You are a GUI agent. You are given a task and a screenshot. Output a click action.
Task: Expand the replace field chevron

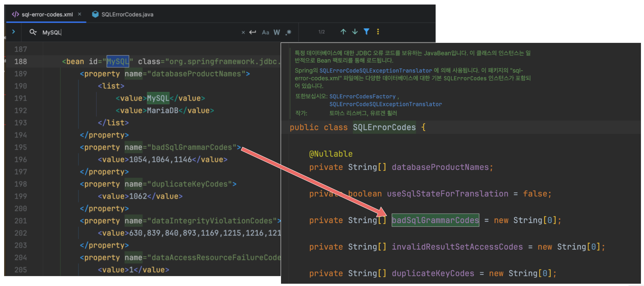pos(13,32)
